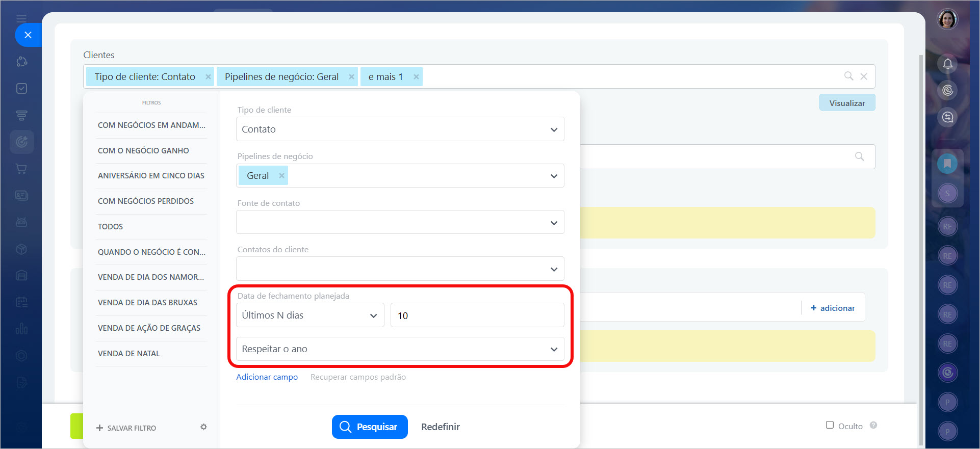Click Redefinir to reset filters
Viewport: 980px width, 449px height.
click(x=441, y=427)
